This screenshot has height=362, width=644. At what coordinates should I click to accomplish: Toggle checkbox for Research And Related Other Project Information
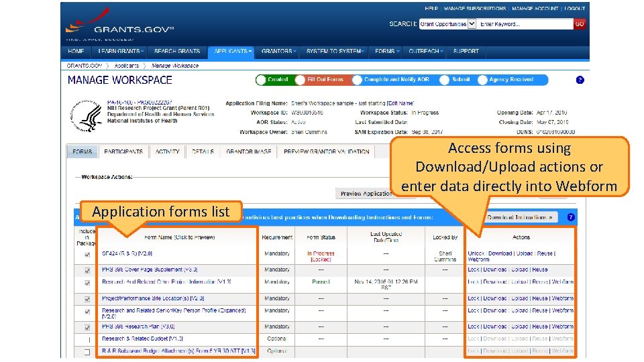tap(87, 283)
